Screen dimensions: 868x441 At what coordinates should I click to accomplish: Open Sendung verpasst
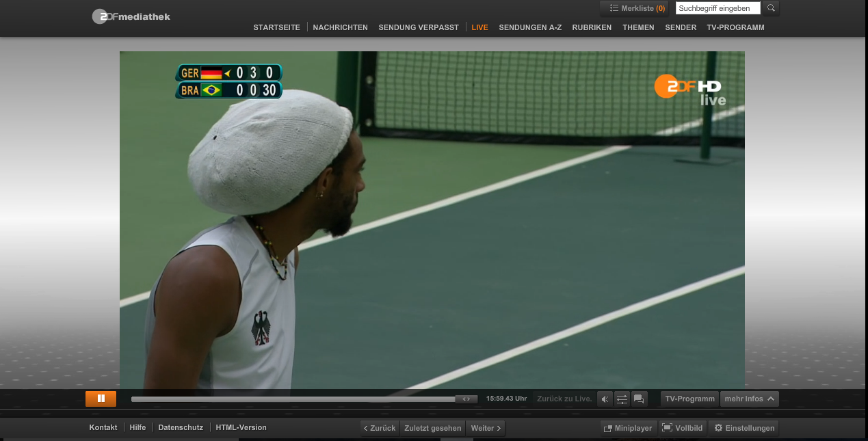419,27
